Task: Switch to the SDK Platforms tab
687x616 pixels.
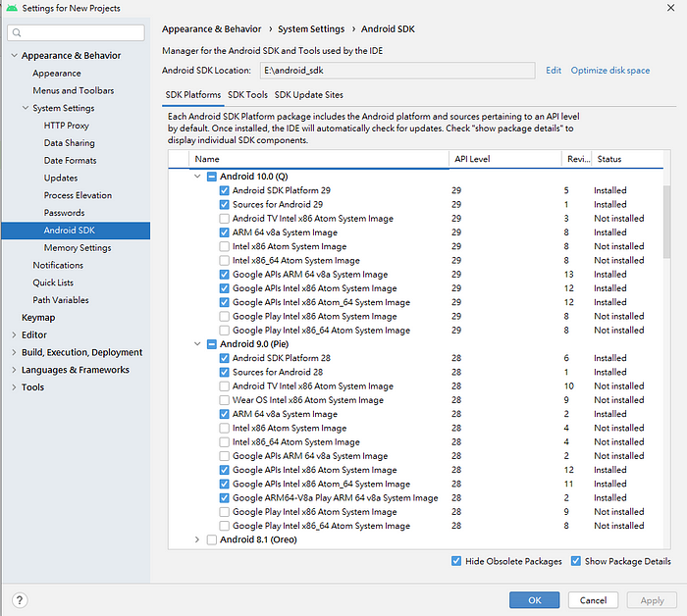Action: point(192,95)
